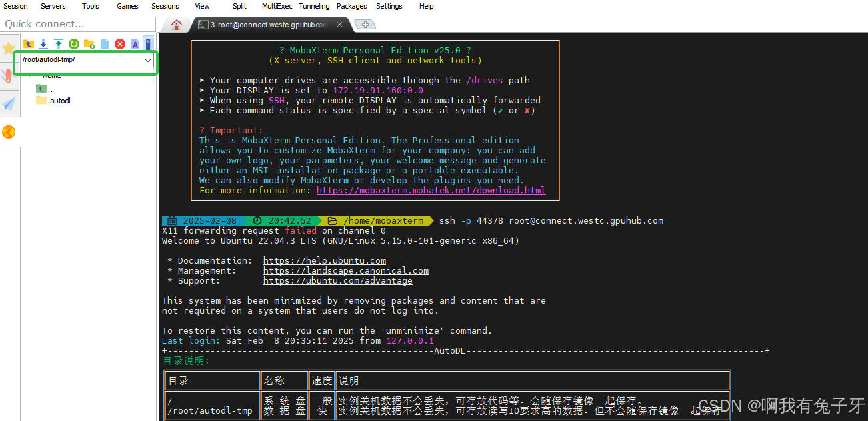Create new directory via folder-plus icon
The image size is (868, 421).
[89, 44]
